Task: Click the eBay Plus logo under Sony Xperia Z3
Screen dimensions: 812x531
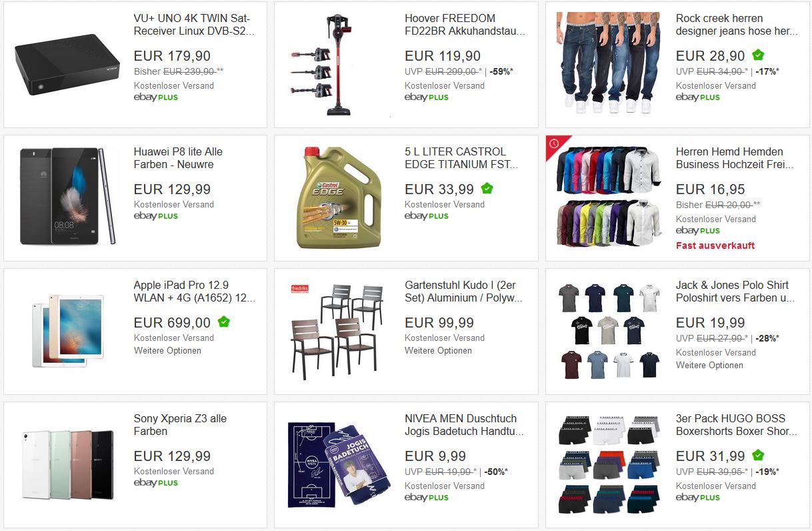Action: [156, 483]
